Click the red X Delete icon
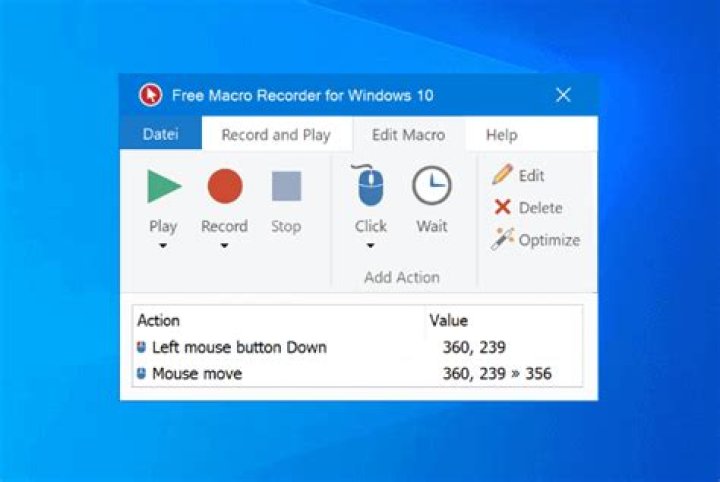 tap(502, 207)
